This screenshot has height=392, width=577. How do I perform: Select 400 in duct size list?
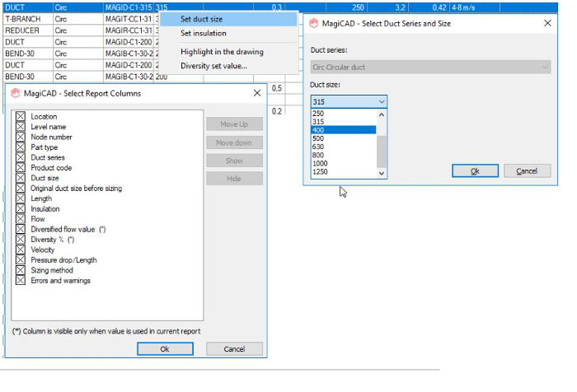(344, 130)
